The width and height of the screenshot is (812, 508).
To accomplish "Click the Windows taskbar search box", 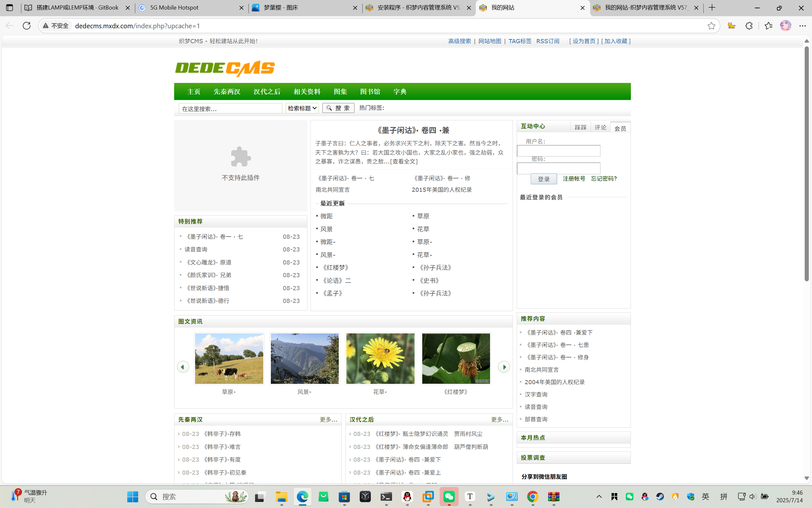I will tap(197, 497).
